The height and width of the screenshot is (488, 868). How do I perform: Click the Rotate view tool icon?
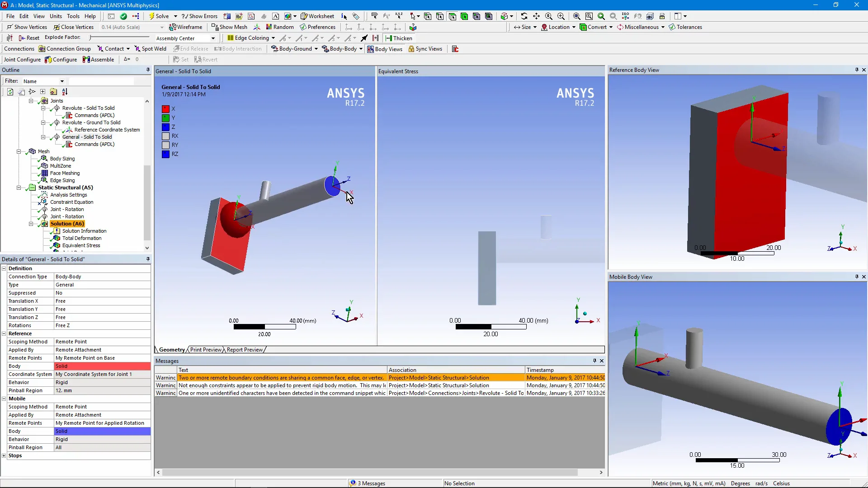(x=524, y=16)
